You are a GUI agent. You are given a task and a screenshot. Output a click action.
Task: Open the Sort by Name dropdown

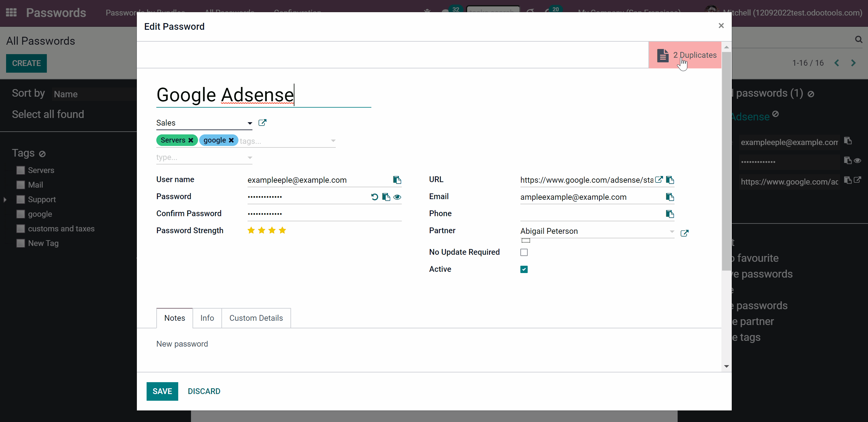[94, 94]
